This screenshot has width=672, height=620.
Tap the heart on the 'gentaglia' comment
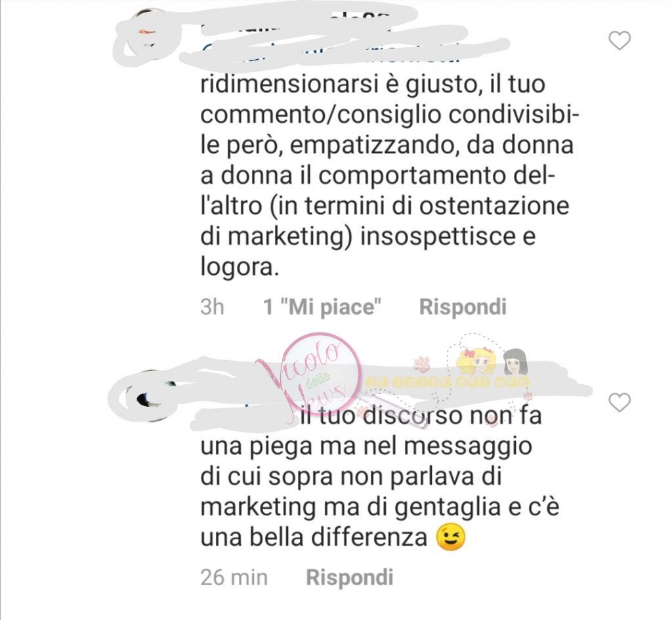(619, 403)
